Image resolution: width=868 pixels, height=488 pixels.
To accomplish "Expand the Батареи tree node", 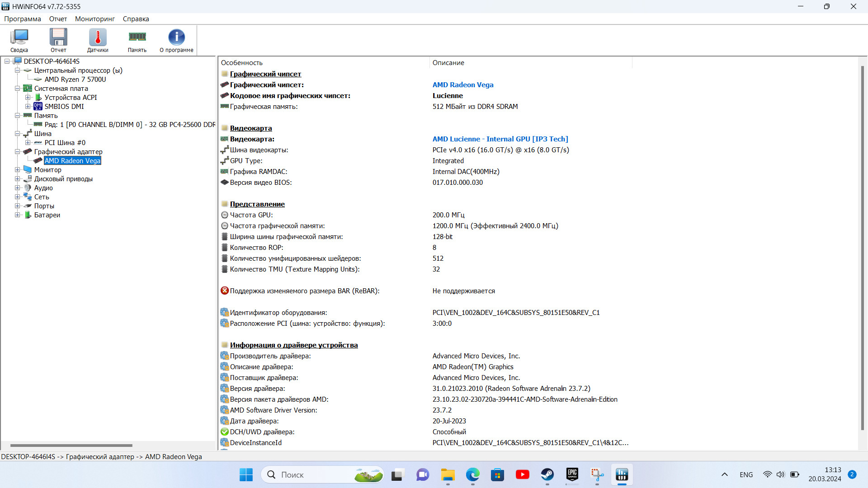I will tap(17, 215).
